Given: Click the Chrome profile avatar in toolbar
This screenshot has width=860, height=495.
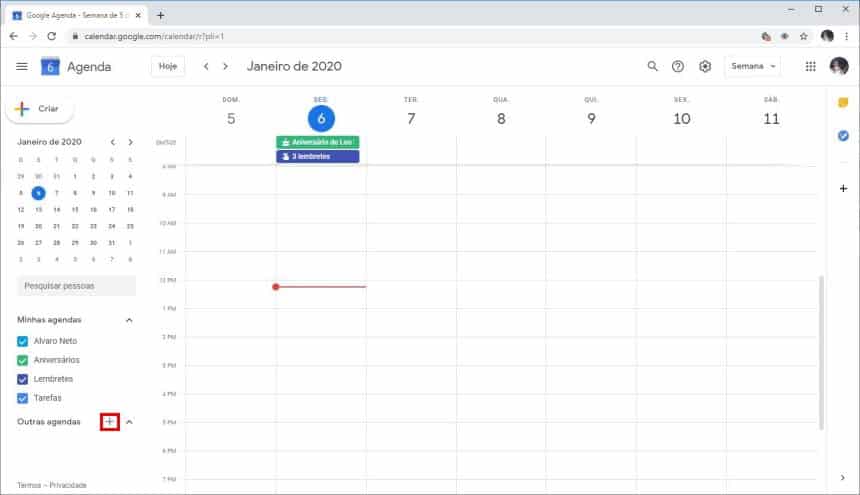Looking at the screenshot, I should 827,36.
